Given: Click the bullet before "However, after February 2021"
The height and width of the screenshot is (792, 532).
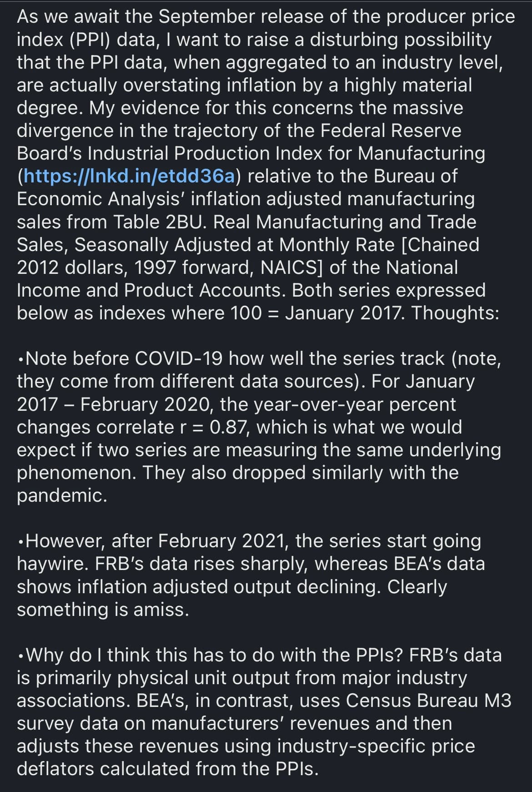Looking at the screenshot, I should click(21, 543).
